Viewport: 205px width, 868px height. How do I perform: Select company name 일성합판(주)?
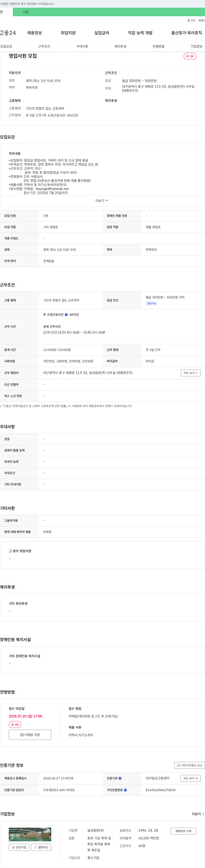coord(96,831)
